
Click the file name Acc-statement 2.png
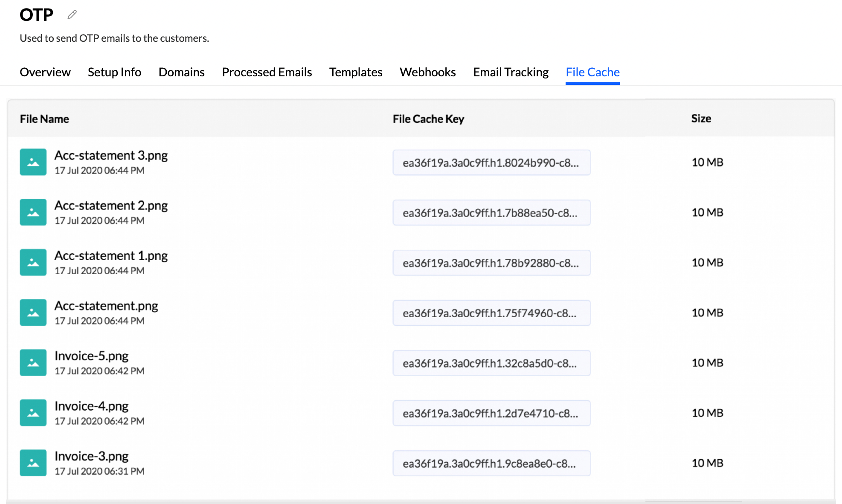click(x=111, y=206)
